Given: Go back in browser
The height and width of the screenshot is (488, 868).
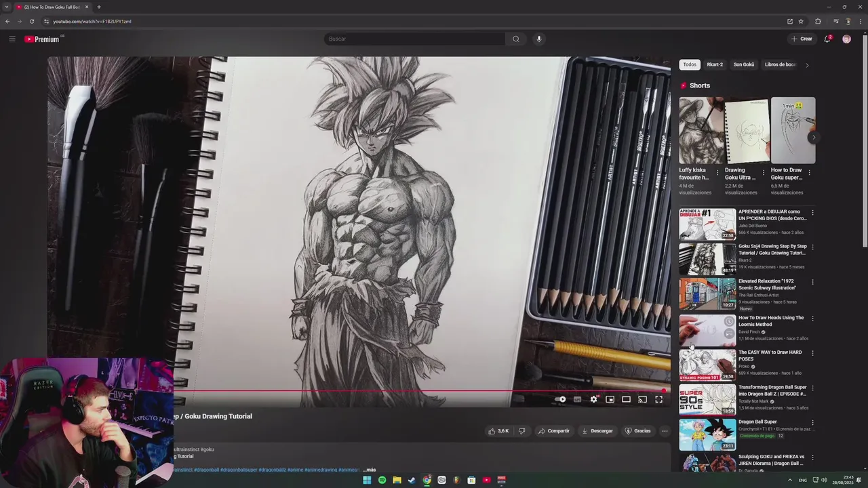Looking at the screenshot, I should click(x=7, y=21).
